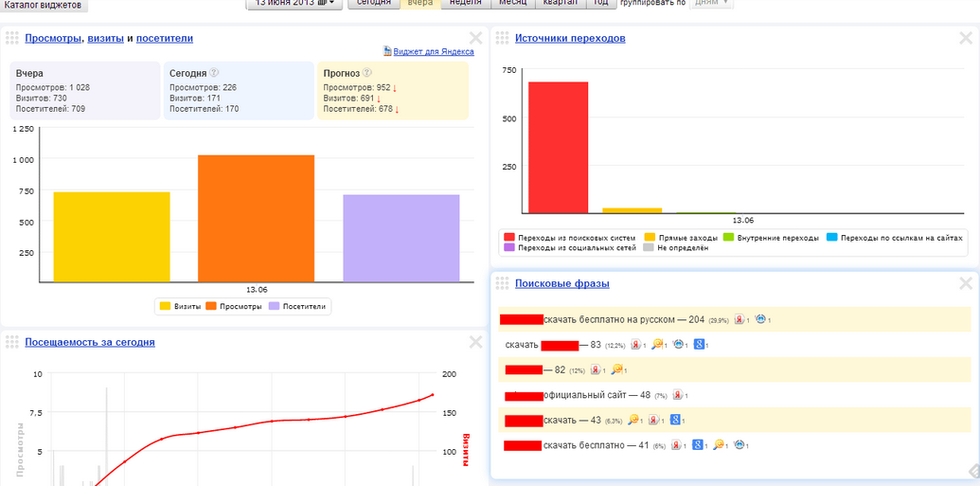This screenshot has height=486, width=980.
Task: Select the Посетителей: 678 forecast value
Action: pyautogui.click(x=358, y=109)
